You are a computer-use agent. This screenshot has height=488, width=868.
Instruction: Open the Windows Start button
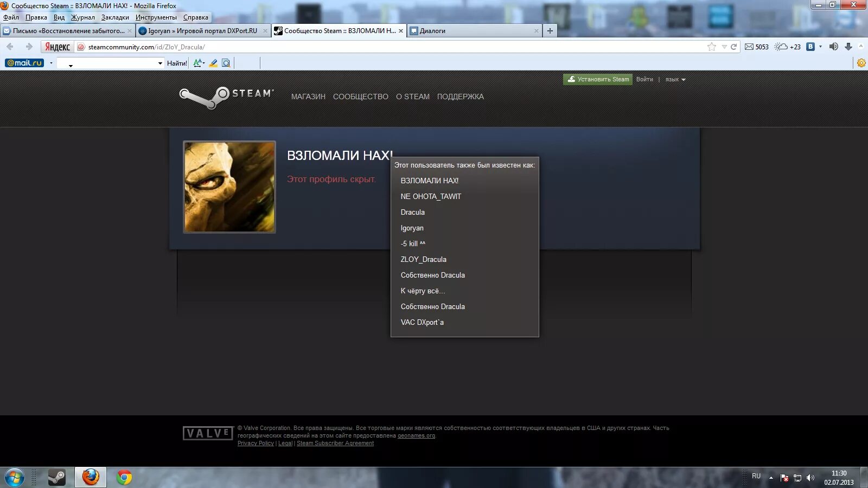15,478
